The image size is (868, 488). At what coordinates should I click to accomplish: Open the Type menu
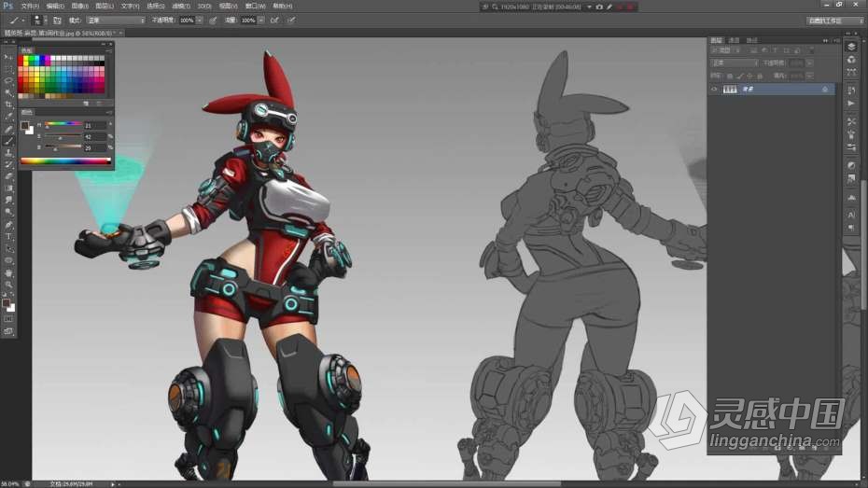coord(130,7)
